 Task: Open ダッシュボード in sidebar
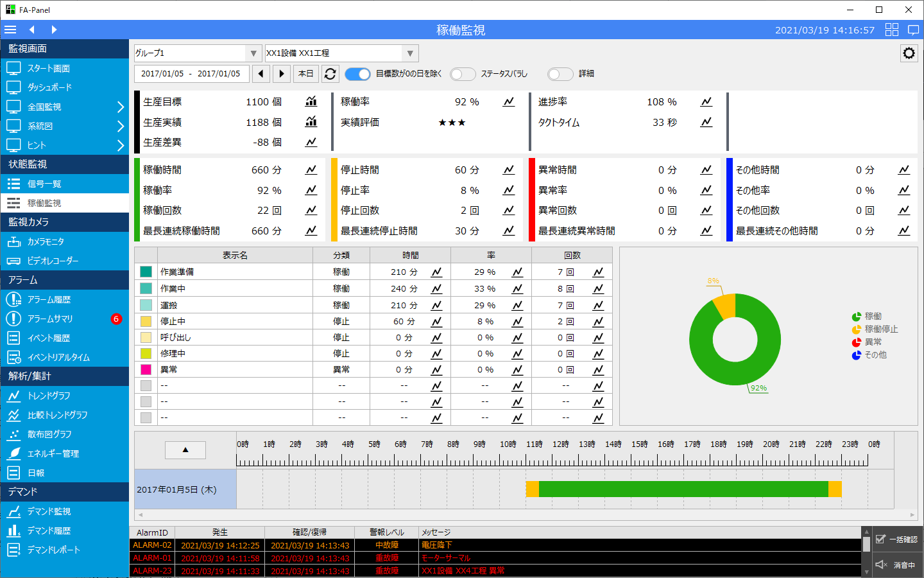point(64,87)
